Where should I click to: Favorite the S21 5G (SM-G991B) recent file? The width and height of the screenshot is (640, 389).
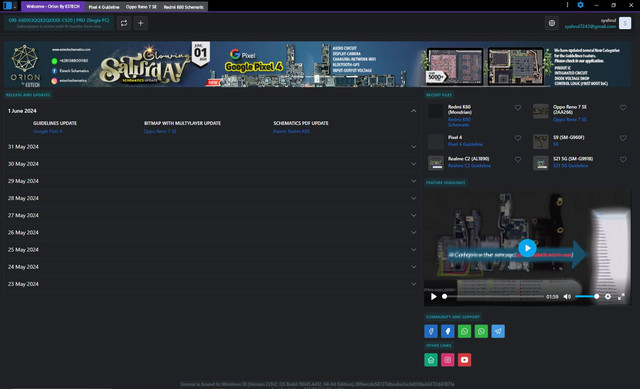click(623, 160)
